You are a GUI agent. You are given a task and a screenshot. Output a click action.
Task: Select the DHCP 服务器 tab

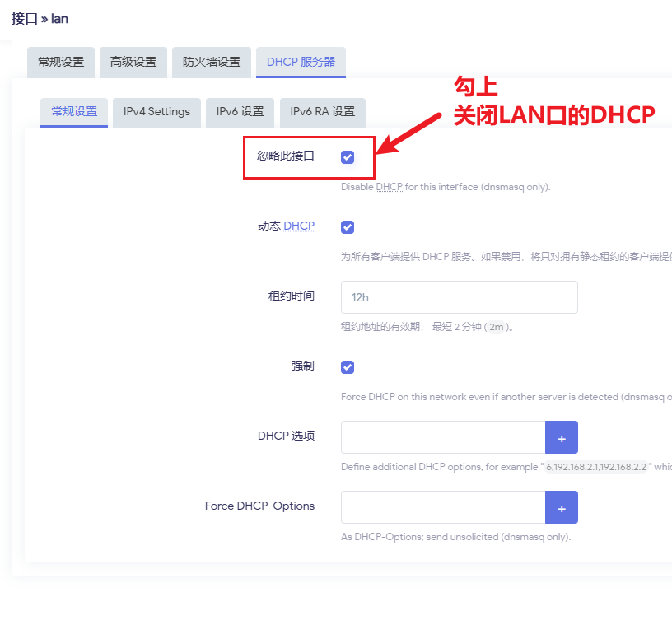301,63
